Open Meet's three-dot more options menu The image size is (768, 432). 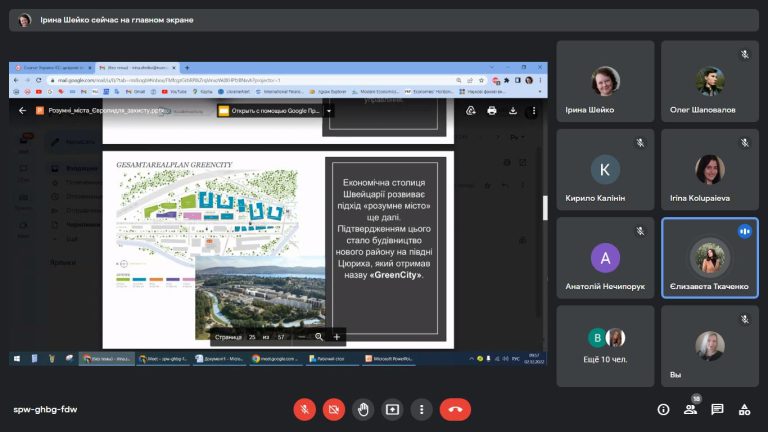[421, 409]
